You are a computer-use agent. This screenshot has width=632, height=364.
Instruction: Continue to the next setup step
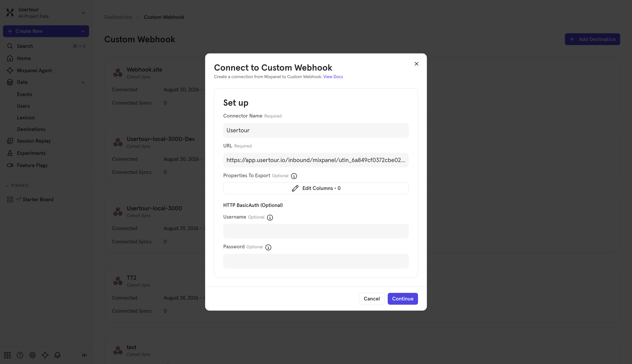pos(402,299)
